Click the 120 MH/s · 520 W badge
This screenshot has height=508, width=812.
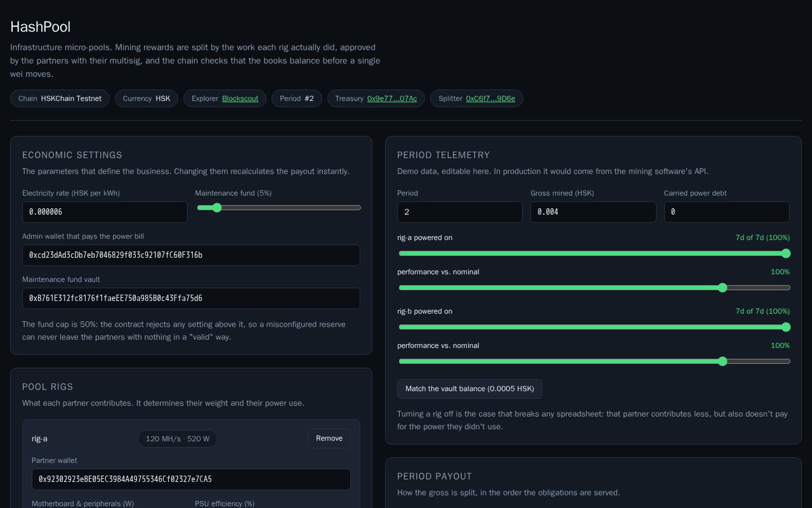coord(178,439)
